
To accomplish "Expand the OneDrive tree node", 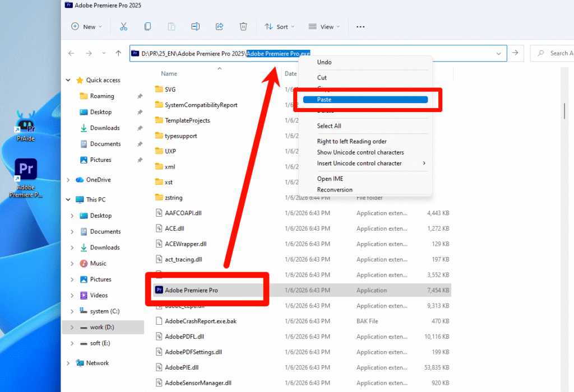I will tap(68, 180).
